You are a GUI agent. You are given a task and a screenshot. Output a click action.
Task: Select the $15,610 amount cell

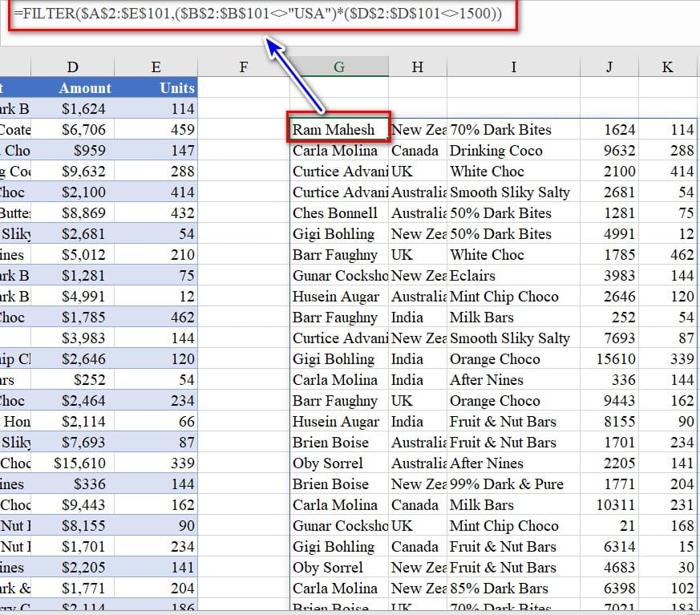[x=79, y=463]
